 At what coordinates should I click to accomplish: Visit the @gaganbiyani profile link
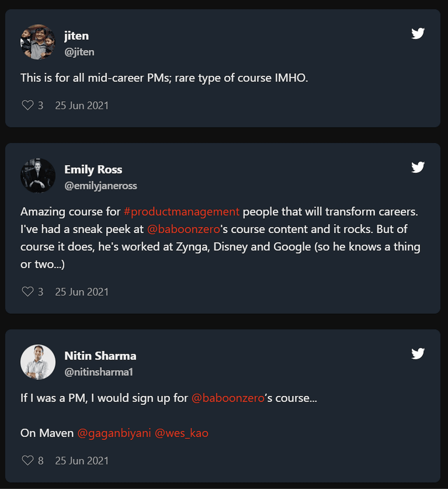(x=114, y=433)
